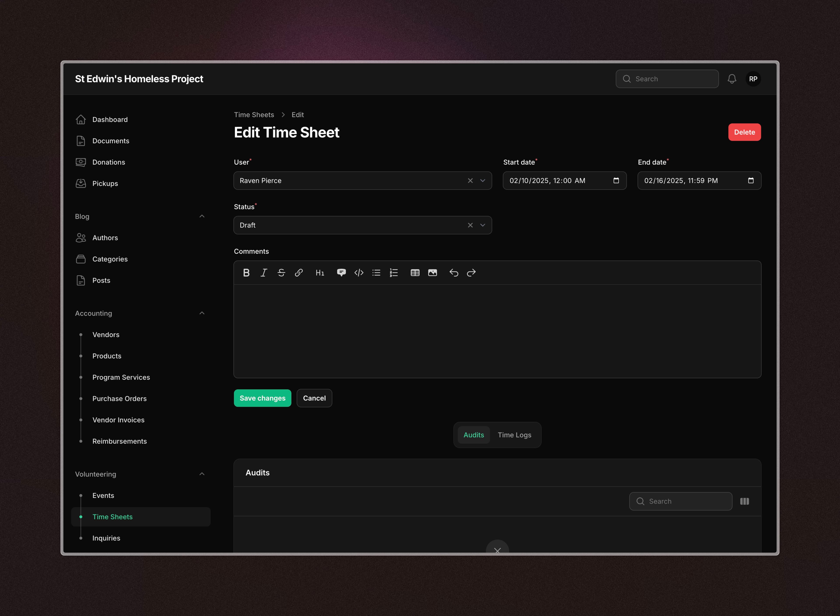The image size is (840, 616).
Task: Open St Edwin's Homeless Project home link
Action: [139, 79]
